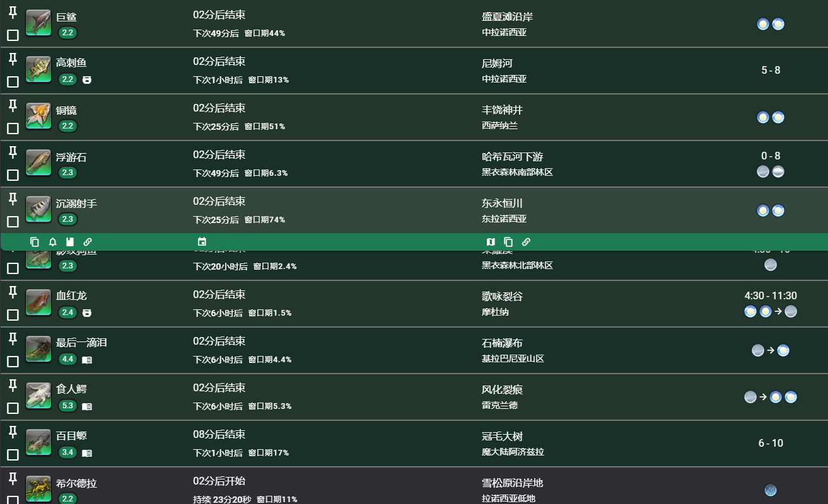Open the fishing notebook (book) icon in the green toolbar
The image size is (828, 504).
(70, 242)
